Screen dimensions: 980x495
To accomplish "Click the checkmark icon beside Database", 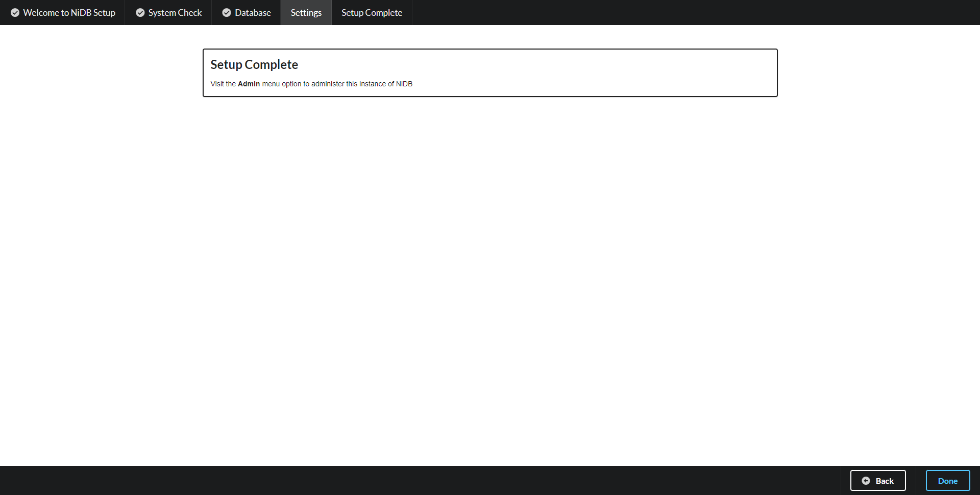I will pos(227,13).
